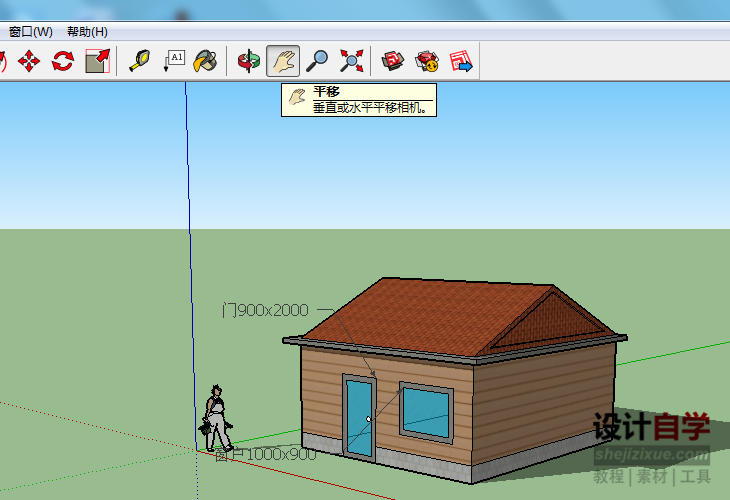The image size is (730, 500).
Task: Activate the Orbit camera tool
Action: [x=248, y=62]
